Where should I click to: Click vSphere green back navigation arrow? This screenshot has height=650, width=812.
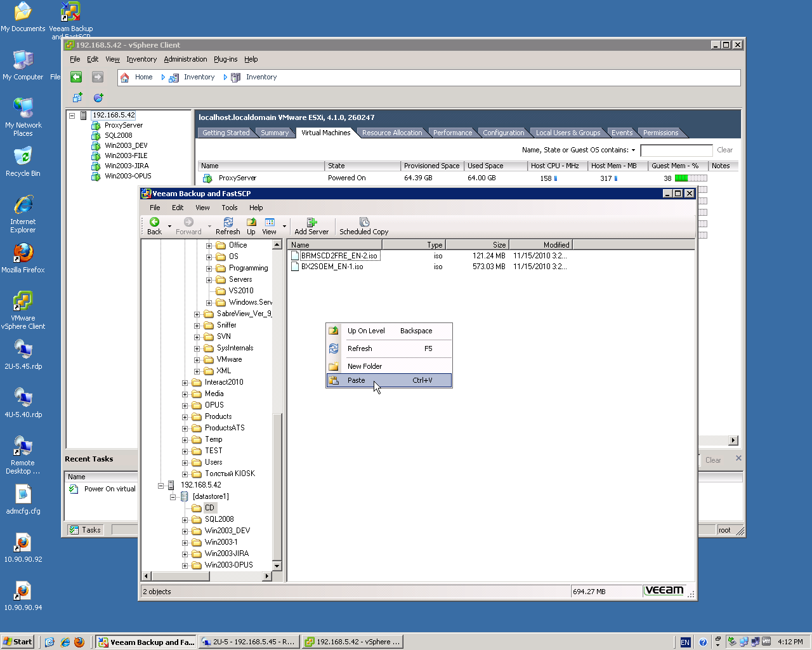coord(76,77)
